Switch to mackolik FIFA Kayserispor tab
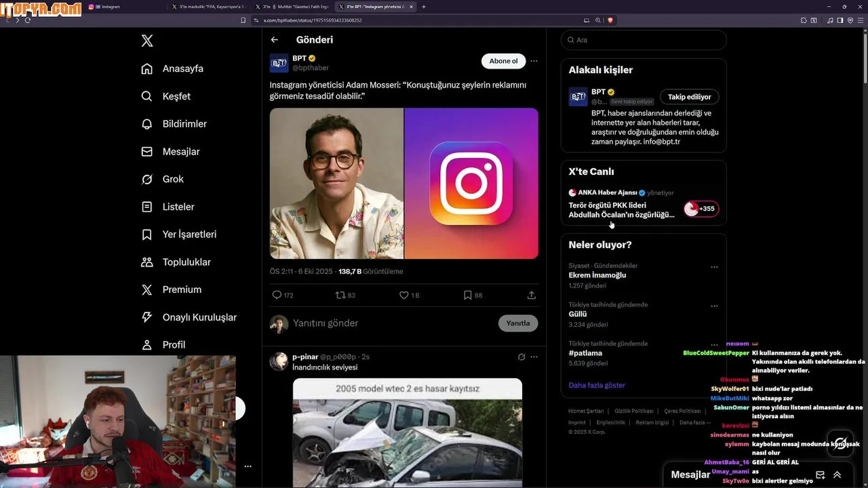This screenshot has height=488, width=868. point(208,7)
